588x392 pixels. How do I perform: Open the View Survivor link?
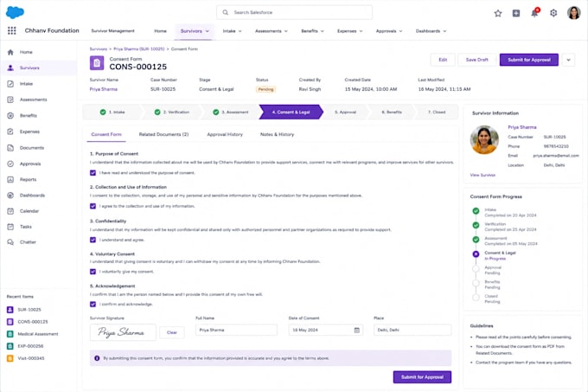[483, 175]
